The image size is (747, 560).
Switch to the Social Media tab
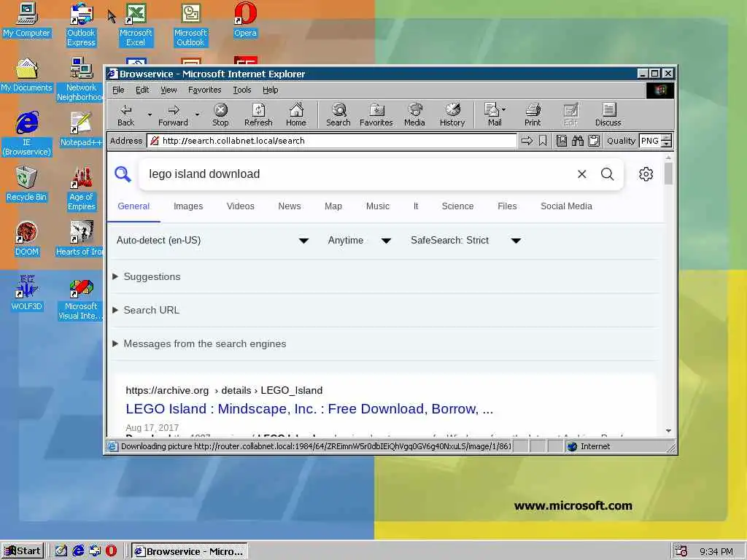[566, 206]
